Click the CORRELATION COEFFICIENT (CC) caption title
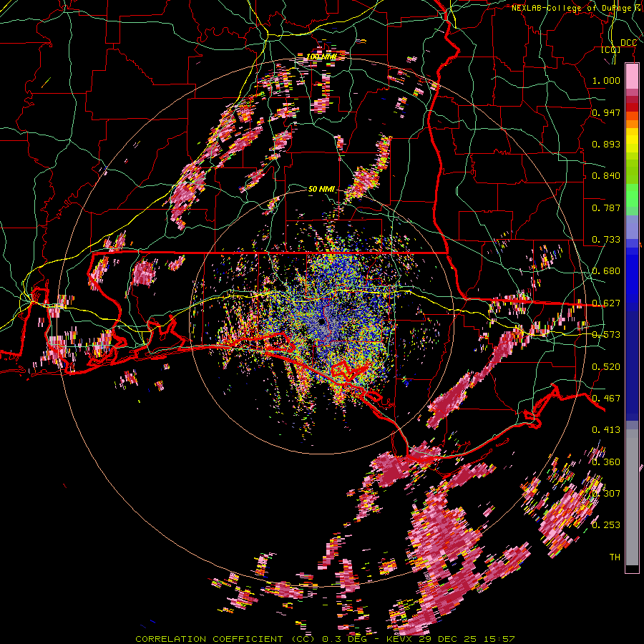644x644 pixels. pyautogui.click(x=225, y=639)
